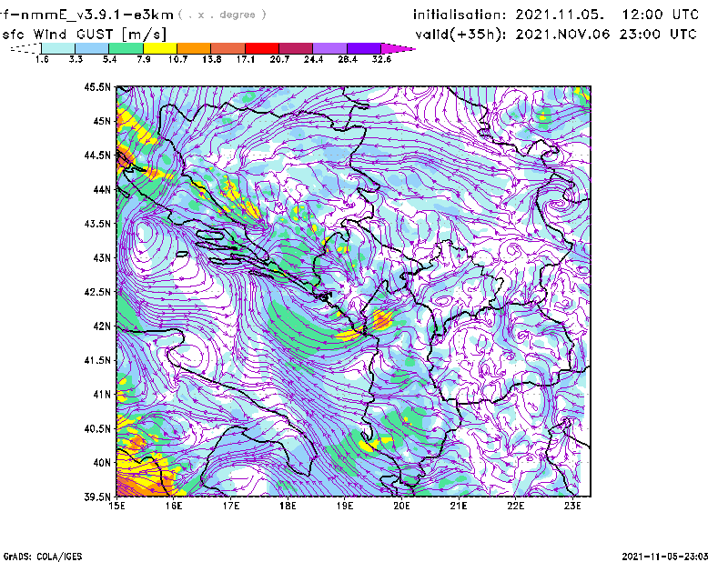Click the '23E' longitude label
The image size is (728, 562).
pos(572,506)
